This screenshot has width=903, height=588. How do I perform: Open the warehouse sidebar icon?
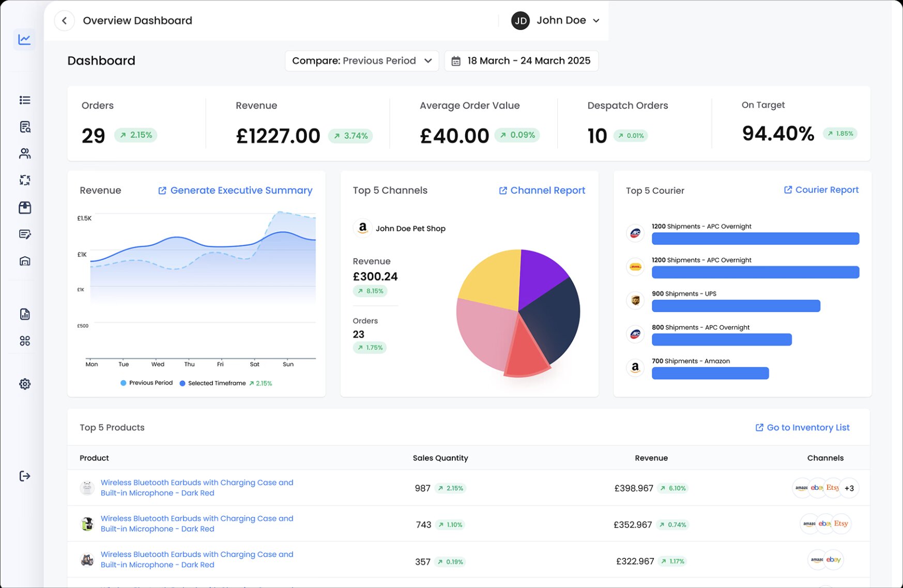[24, 261]
